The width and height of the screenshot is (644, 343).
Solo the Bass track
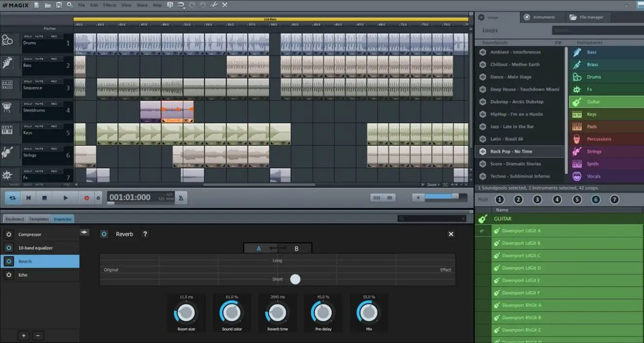coord(28,59)
